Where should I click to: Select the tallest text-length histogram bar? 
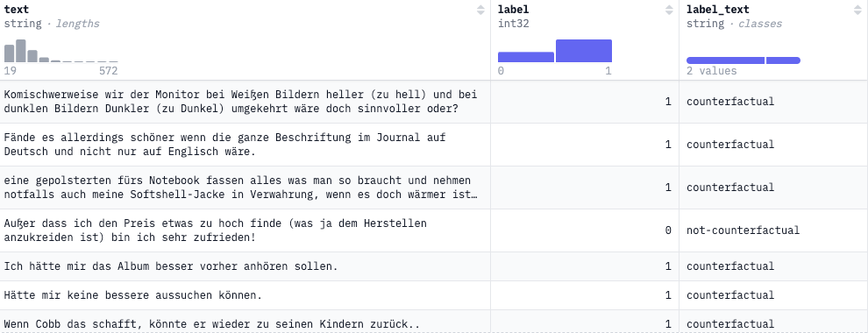(x=21, y=51)
